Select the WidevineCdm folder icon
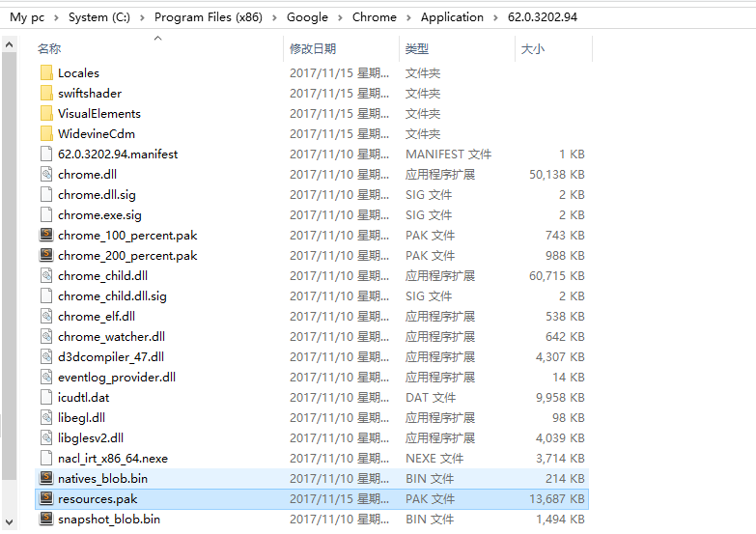756x534 pixels. (46, 133)
